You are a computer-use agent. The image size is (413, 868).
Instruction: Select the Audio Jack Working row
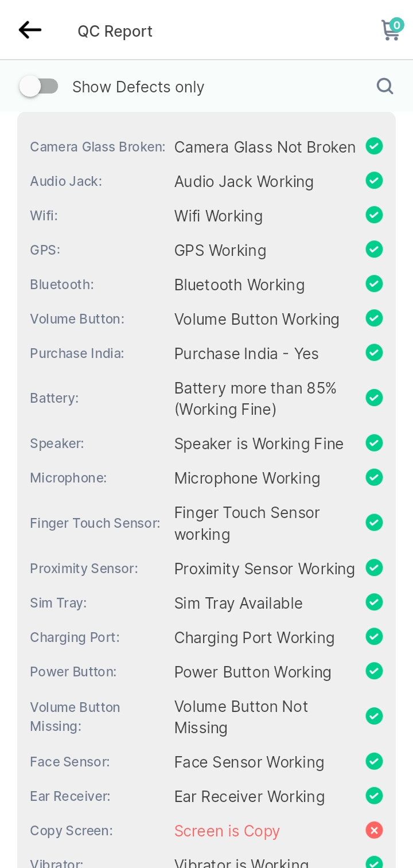(x=206, y=181)
